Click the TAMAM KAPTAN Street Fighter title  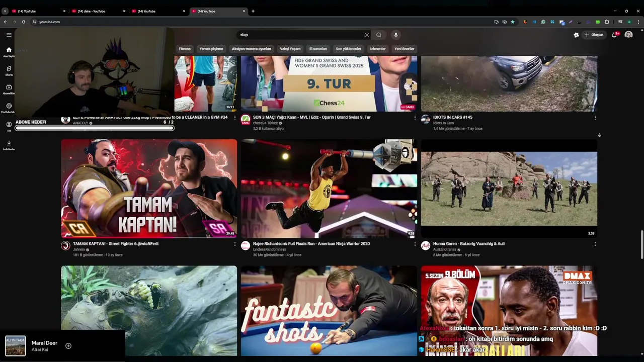[x=116, y=244]
